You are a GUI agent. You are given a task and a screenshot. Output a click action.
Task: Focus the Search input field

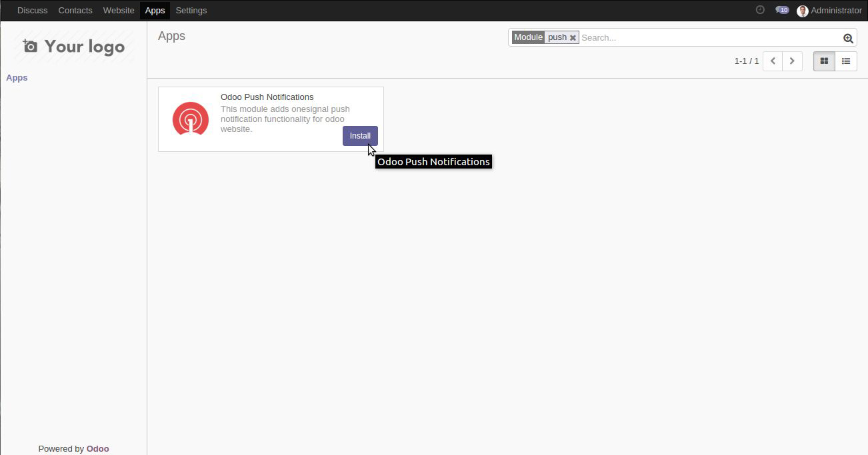[x=710, y=38]
